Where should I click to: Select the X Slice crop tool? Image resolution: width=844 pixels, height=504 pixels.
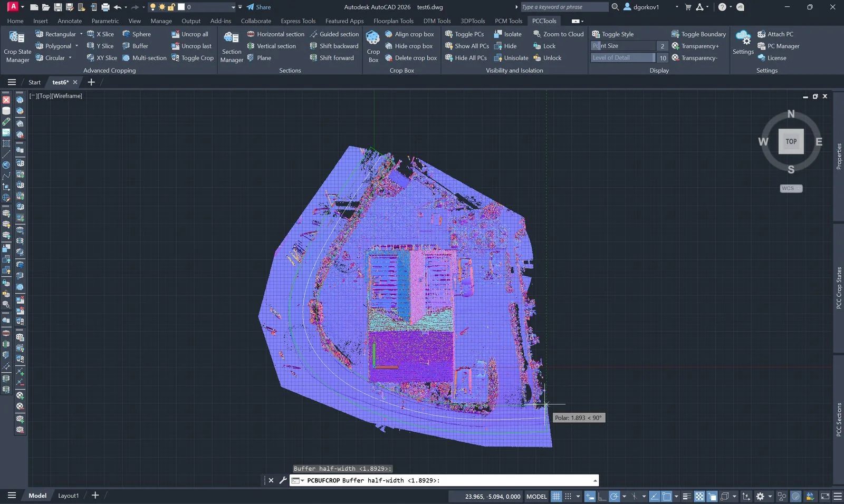(100, 34)
